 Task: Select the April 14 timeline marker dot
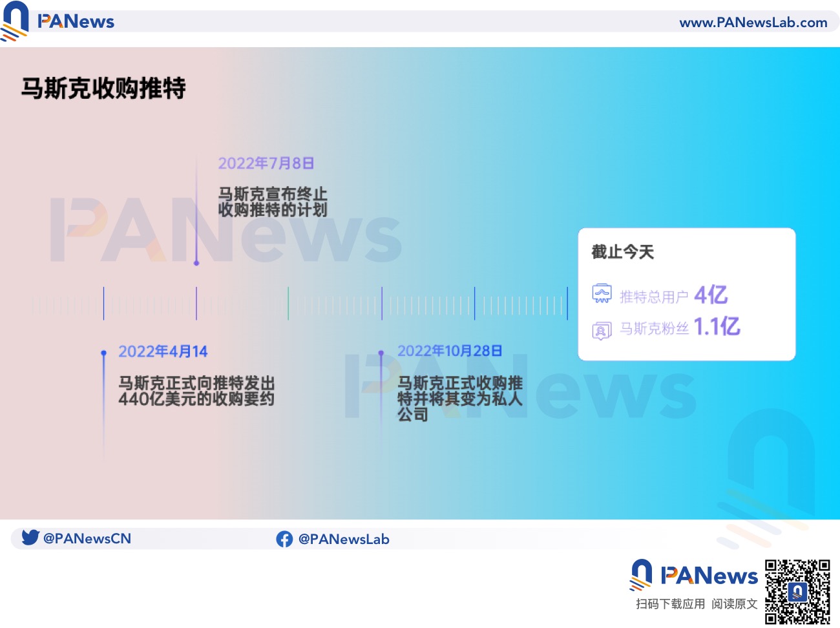(103, 353)
